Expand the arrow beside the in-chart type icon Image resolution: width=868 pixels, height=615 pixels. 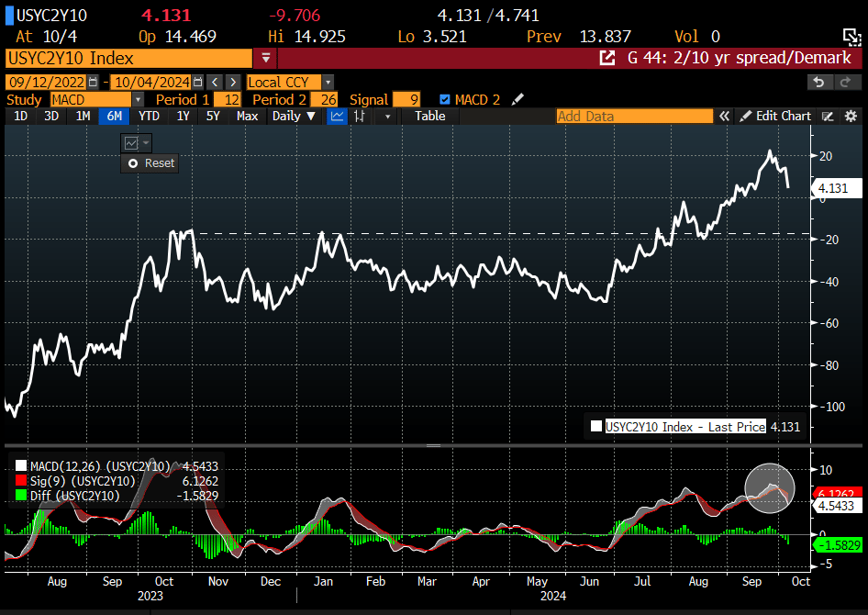146,143
